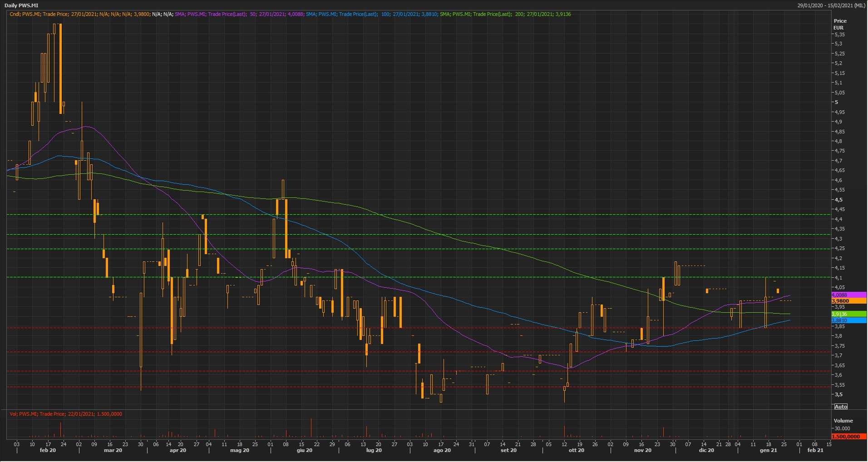Click the 4,5 level on the price axis

tap(838, 200)
